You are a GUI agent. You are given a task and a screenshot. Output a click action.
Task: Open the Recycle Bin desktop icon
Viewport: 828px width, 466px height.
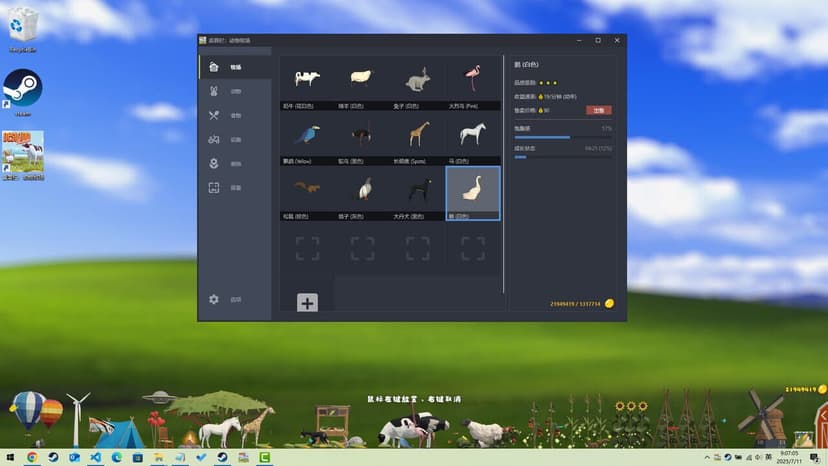[x=23, y=30]
